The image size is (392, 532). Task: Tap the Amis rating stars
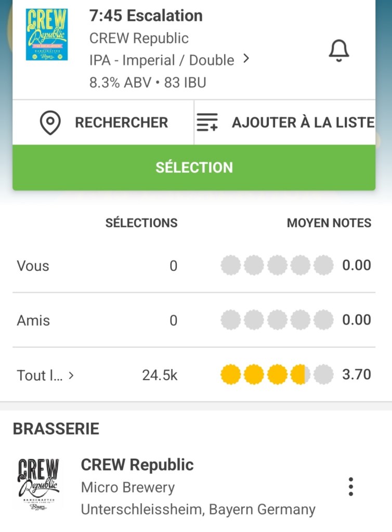tap(277, 320)
